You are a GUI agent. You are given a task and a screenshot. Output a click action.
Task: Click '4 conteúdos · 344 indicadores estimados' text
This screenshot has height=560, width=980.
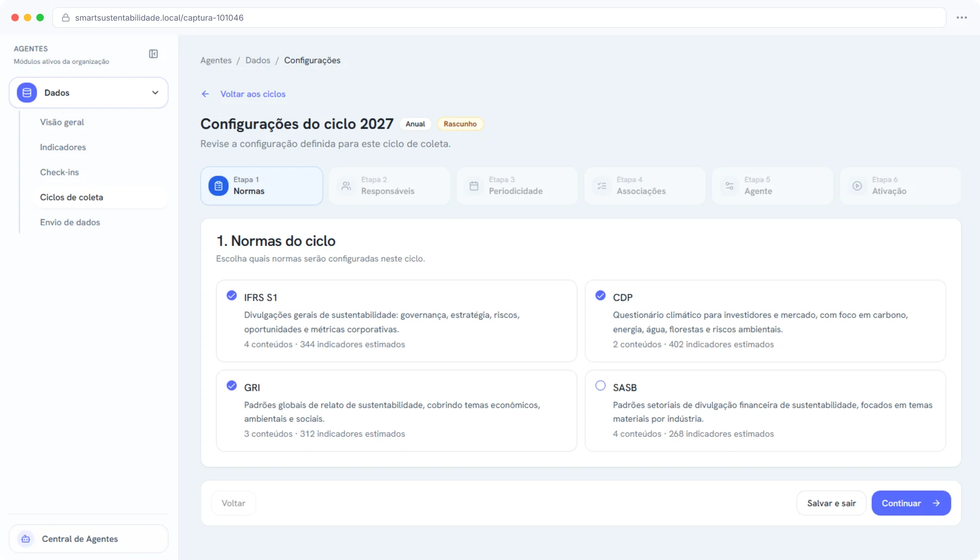click(324, 344)
